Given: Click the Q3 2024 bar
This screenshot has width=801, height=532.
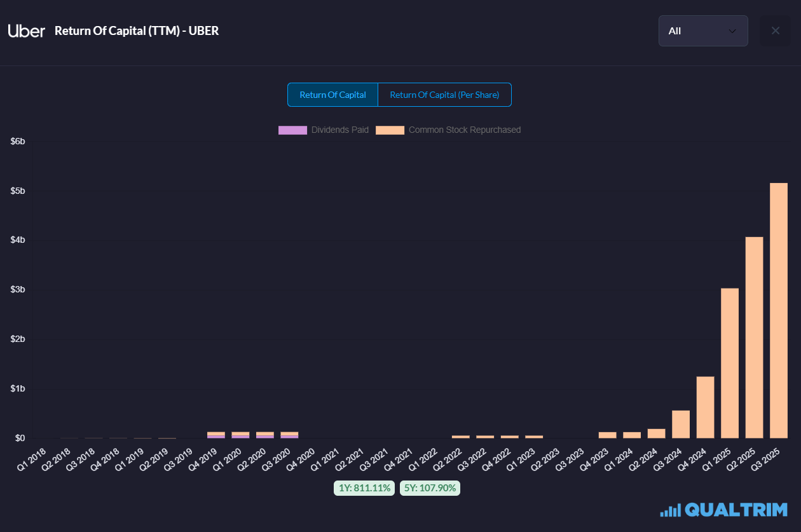Looking at the screenshot, I should click(x=681, y=424).
